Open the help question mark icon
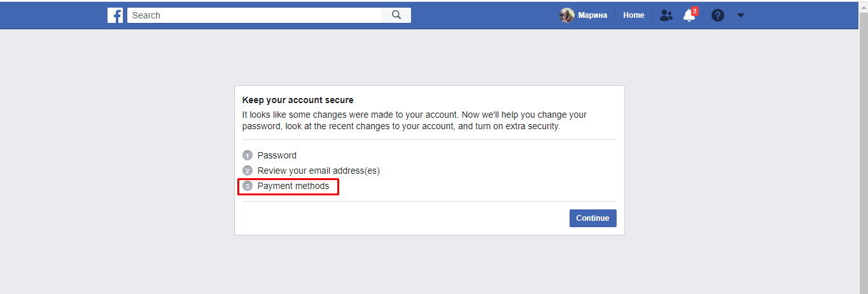 [718, 16]
